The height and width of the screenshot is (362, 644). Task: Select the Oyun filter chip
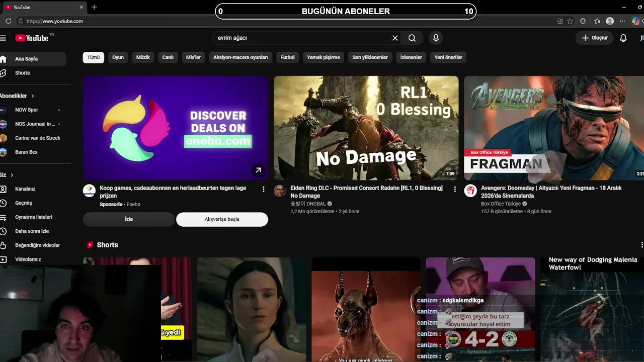coord(118,57)
